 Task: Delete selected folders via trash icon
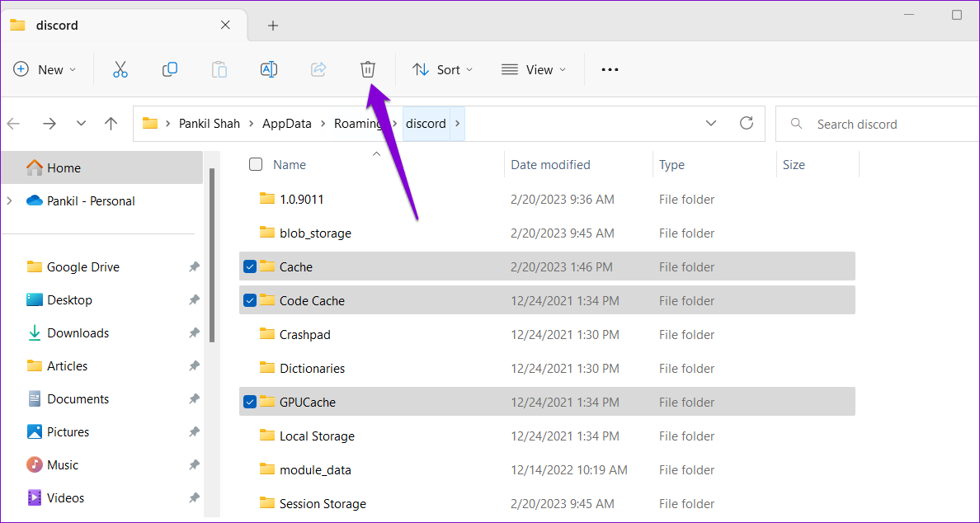coord(368,69)
